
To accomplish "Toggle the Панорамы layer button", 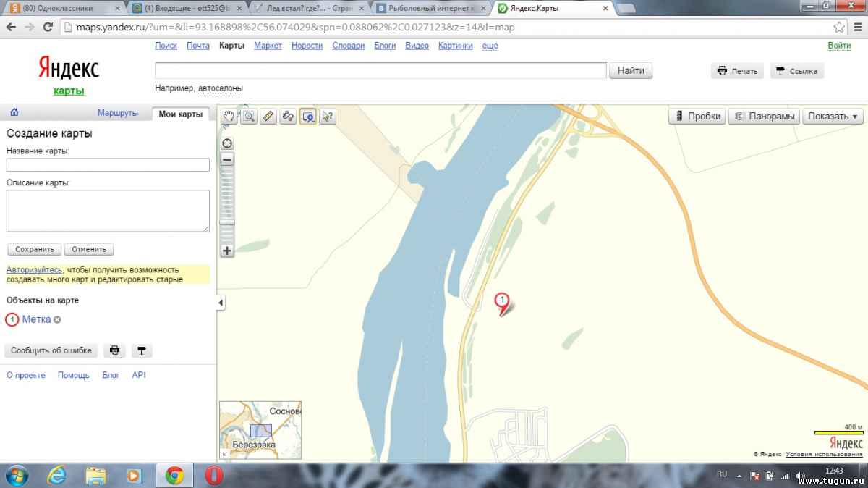I will tap(764, 116).
